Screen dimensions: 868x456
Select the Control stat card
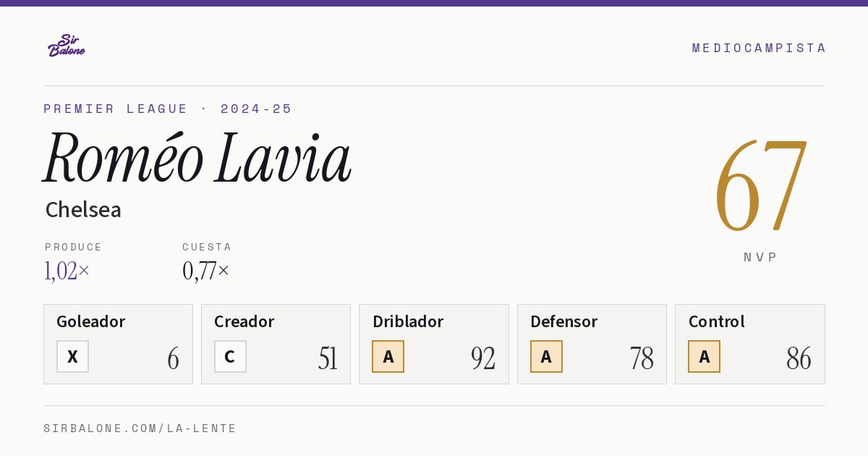pyautogui.click(x=750, y=344)
